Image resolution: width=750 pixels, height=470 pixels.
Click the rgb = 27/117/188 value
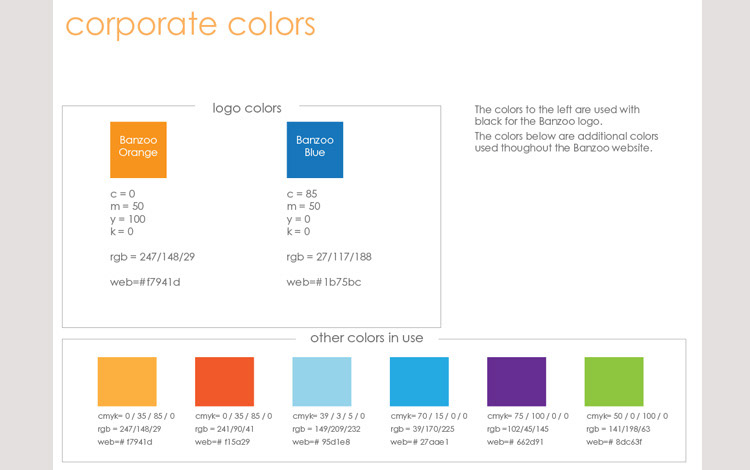point(329,257)
